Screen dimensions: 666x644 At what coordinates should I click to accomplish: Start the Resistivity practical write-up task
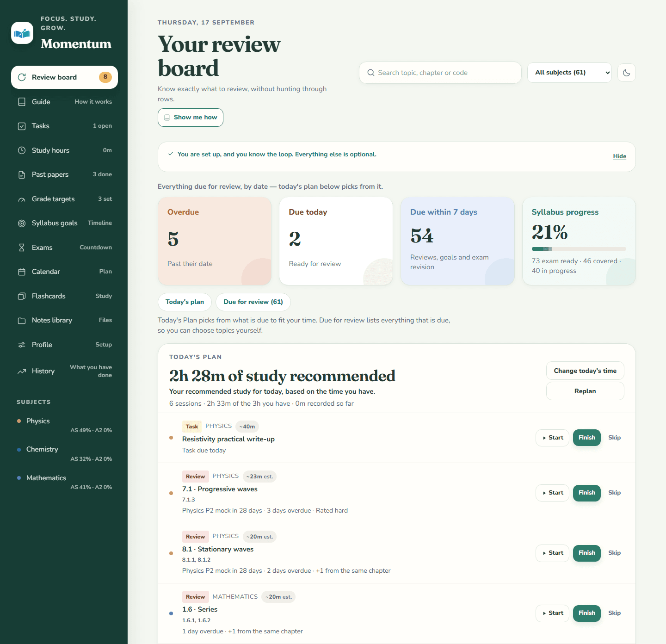[552, 438]
